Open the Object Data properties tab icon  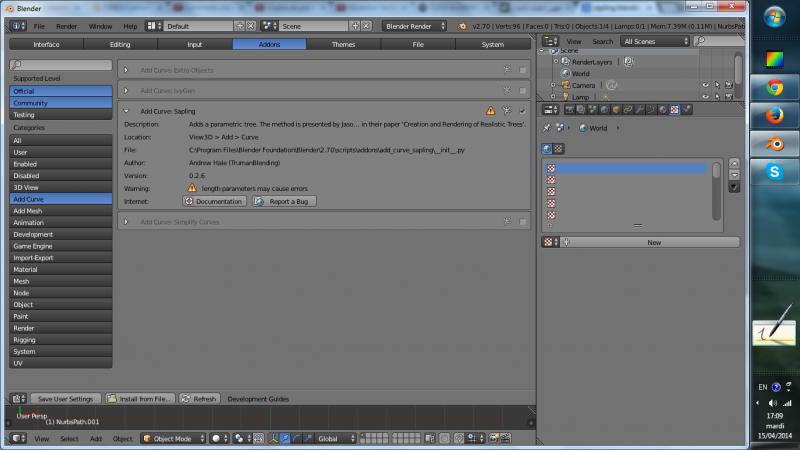coord(652,110)
